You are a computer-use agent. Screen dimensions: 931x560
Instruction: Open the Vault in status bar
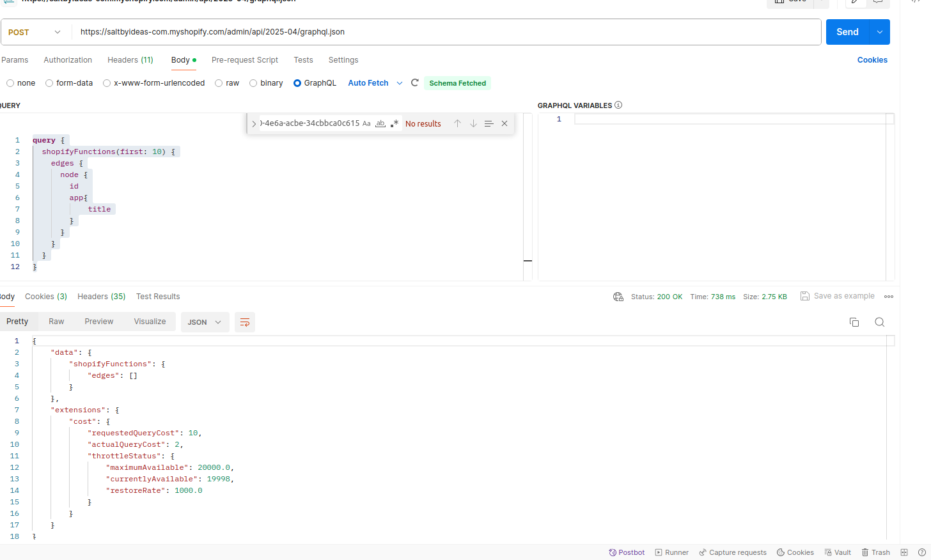[838, 552]
